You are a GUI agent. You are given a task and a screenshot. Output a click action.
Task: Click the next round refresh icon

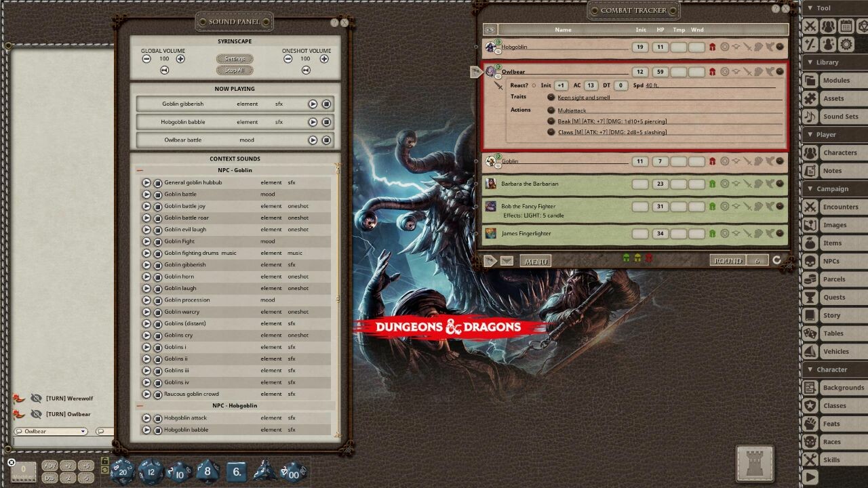pos(776,260)
